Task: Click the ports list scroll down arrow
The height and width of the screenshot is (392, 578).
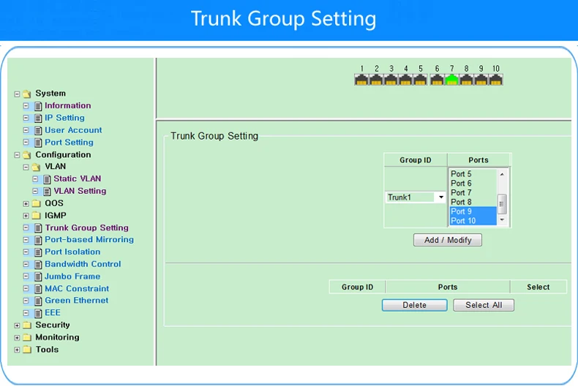Action: pyautogui.click(x=502, y=220)
